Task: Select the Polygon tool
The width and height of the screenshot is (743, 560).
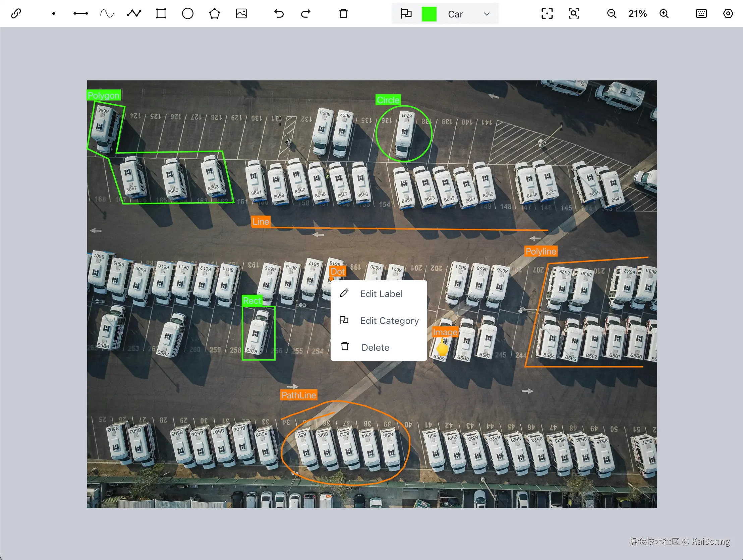Action: tap(214, 14)
